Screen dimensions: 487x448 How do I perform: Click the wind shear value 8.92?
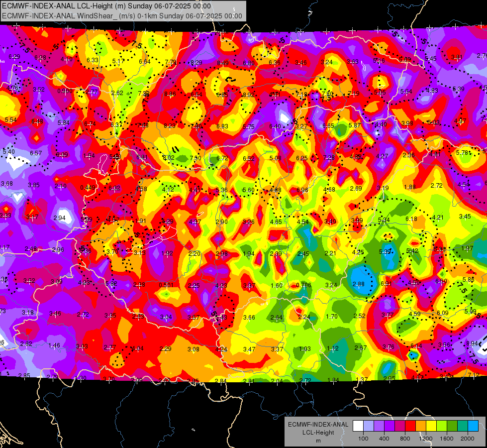tap(248, 95)
